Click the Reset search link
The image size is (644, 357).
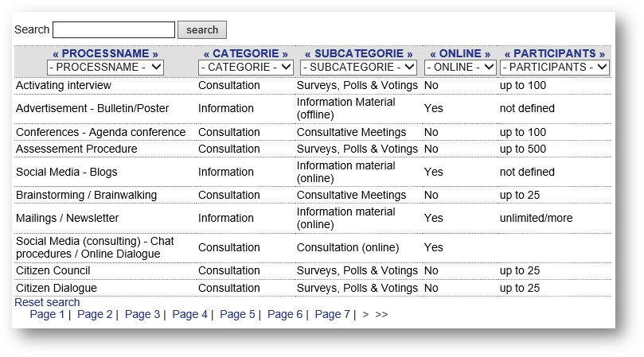point(47,302)
